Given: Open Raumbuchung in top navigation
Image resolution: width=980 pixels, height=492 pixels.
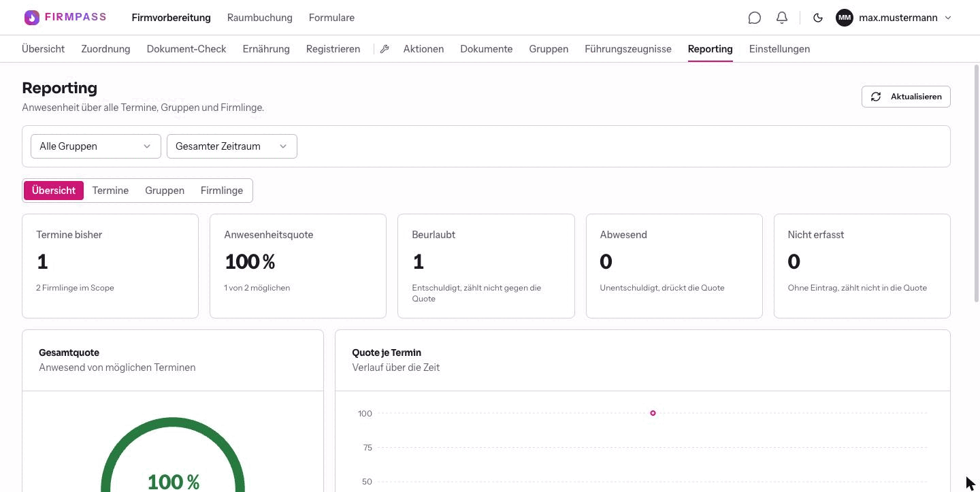Looking at the screenshot, I should (x=260, y=18).
